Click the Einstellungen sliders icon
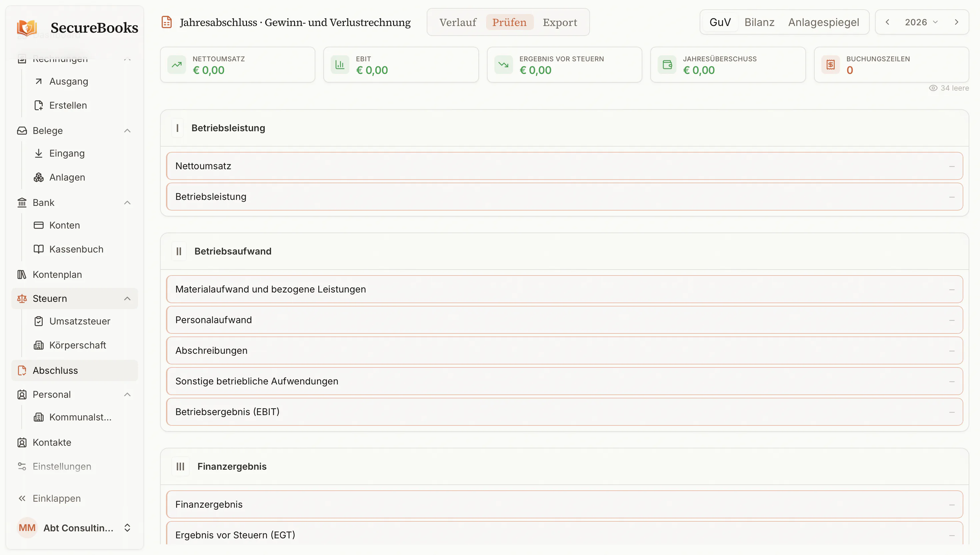The image size is (980, 555). coord(22,467)
